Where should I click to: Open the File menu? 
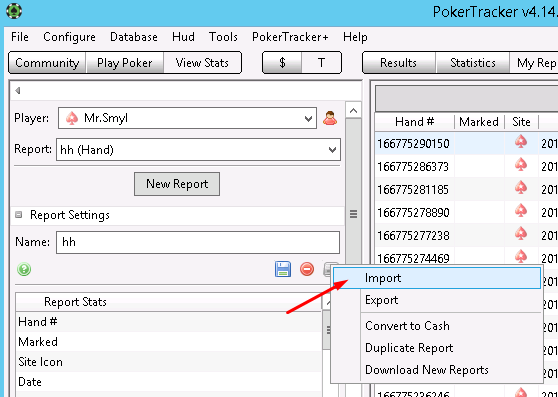point(20,37)
